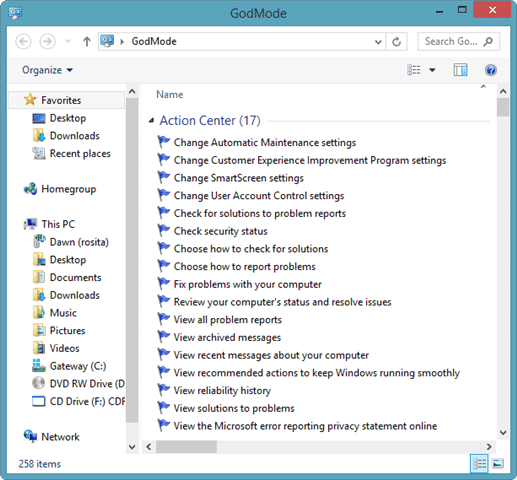Click flag icon beside Change SmartScreen settings
This screenshot has width=517, height=480.
[164, 177]
